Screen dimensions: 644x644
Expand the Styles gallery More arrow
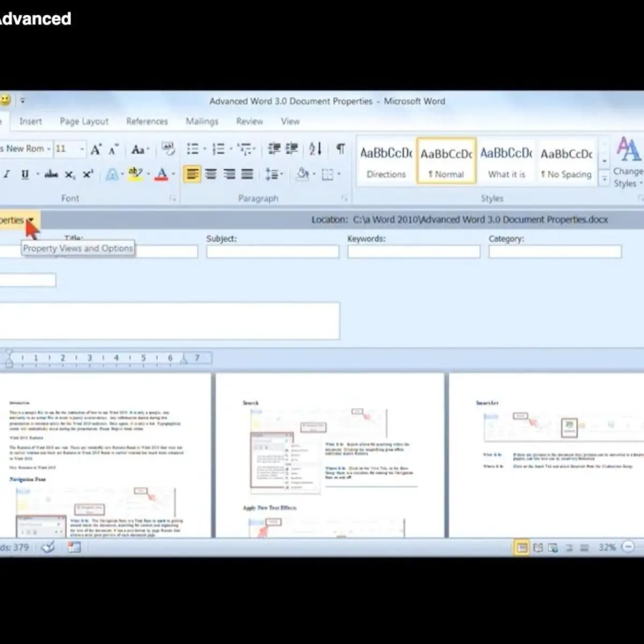pyautogui.click(x=604, y=179)
